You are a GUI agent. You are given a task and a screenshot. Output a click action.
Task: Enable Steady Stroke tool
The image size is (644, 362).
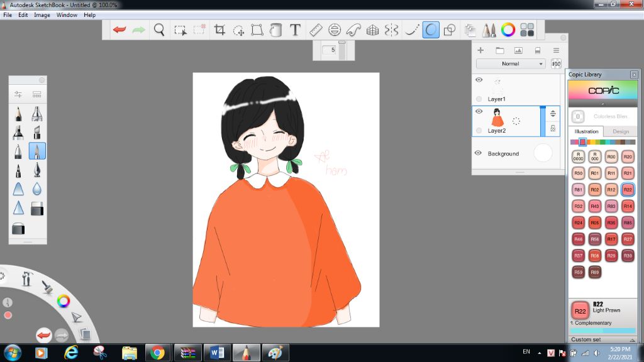click(x=411, y=30)
